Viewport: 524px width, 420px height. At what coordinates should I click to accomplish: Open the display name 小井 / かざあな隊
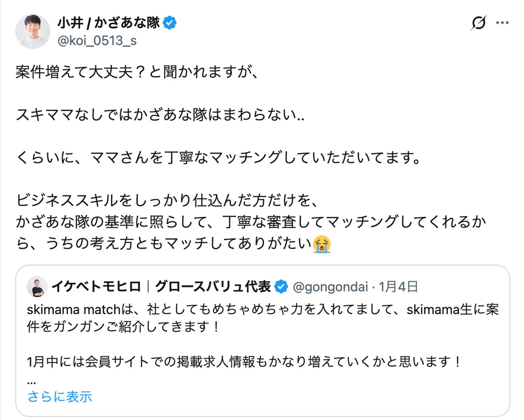[x=108, y=23]
